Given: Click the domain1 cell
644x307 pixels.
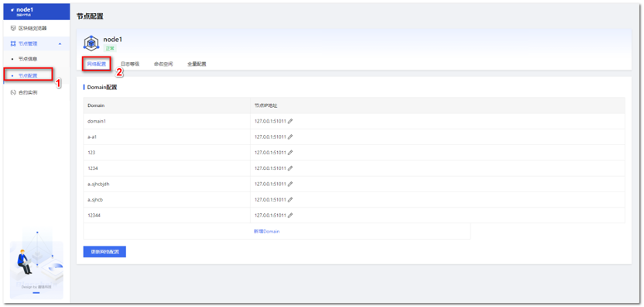Looking at the screenshot, I should tap(166, 121).
